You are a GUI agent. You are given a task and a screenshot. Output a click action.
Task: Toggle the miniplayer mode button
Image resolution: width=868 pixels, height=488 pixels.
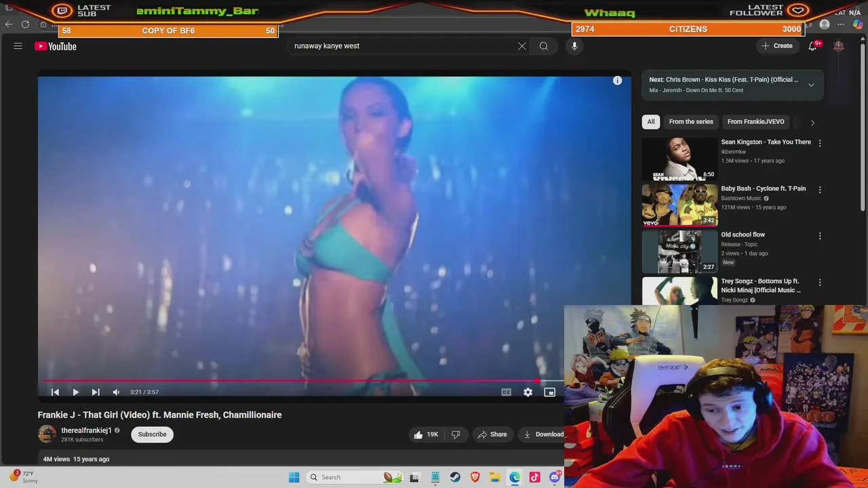(550, 392)
